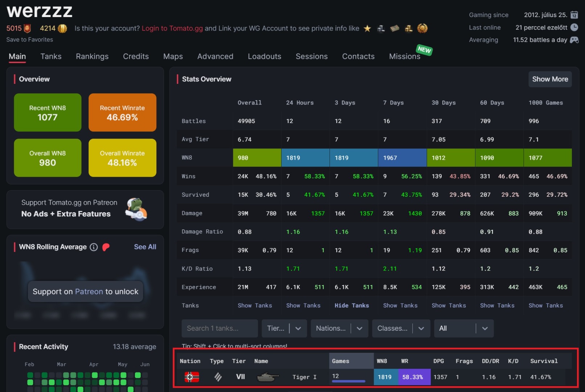Image resolution: width=585 pixels, height=392 pixels.
Task: Click the Overall battles value 49905
Action: 246,121
